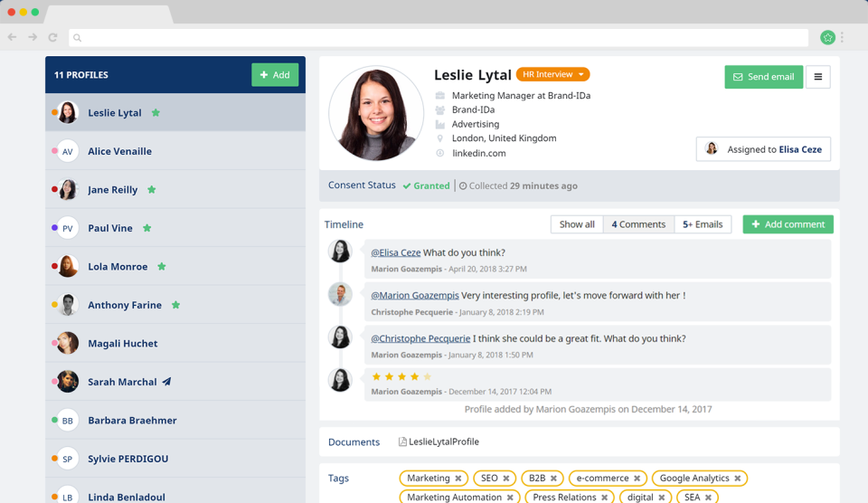
Task: Click the four-star rating in timeline
Action: point(401,376)
